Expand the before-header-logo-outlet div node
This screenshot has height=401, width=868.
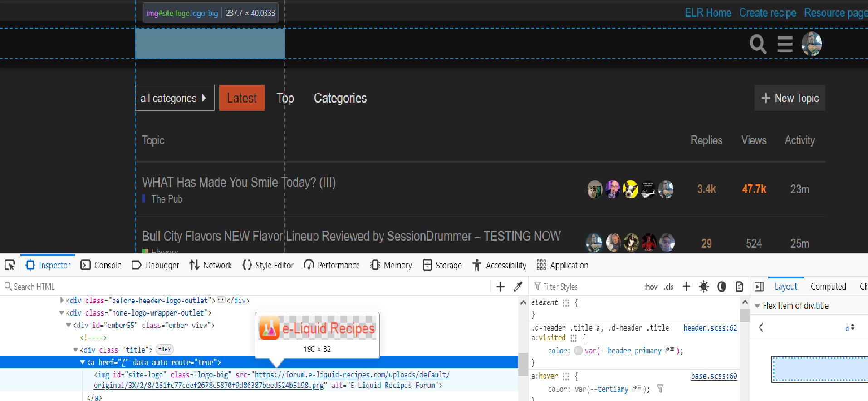point(62,300)
